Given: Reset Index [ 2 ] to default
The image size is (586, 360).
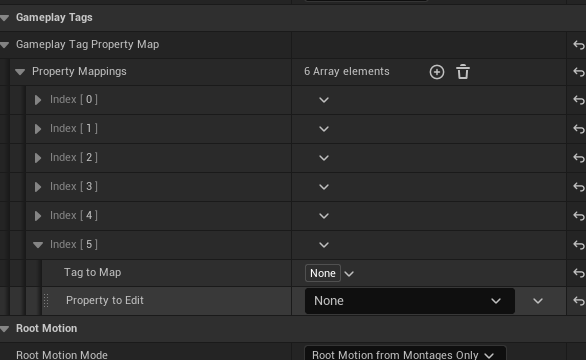Looking at the screenshot, I should (579, 158).
